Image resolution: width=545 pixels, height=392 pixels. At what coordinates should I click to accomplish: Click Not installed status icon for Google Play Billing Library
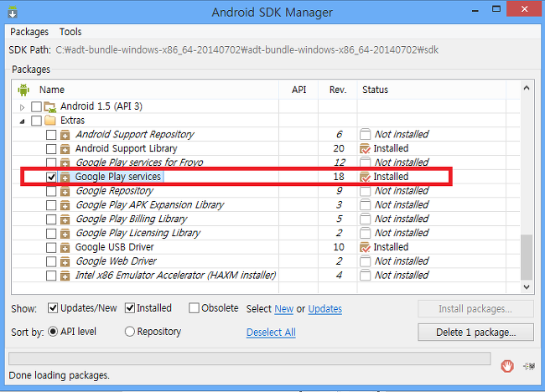point(365,219)
